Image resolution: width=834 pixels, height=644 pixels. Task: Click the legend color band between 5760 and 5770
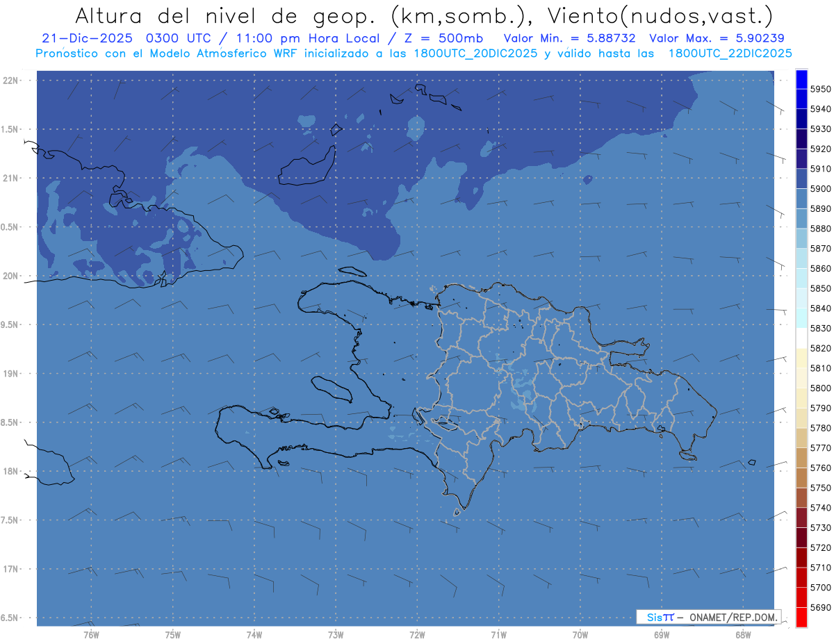point(801,458)
